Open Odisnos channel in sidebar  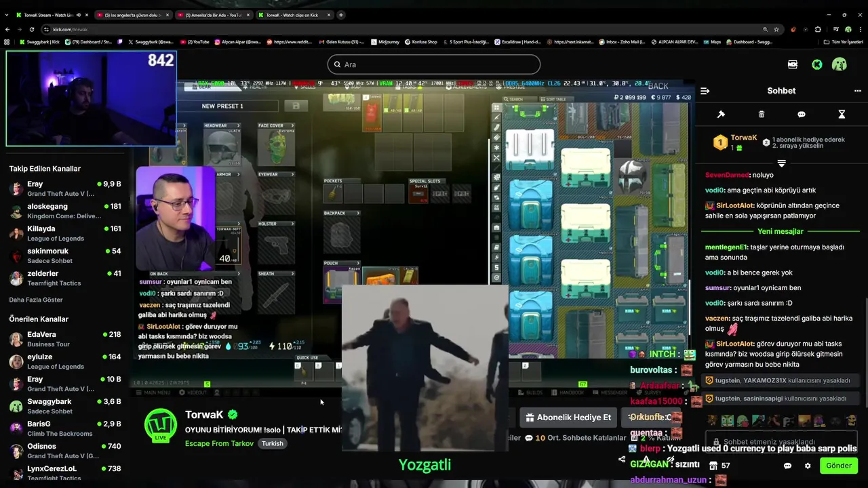click(x=65, y=451)
